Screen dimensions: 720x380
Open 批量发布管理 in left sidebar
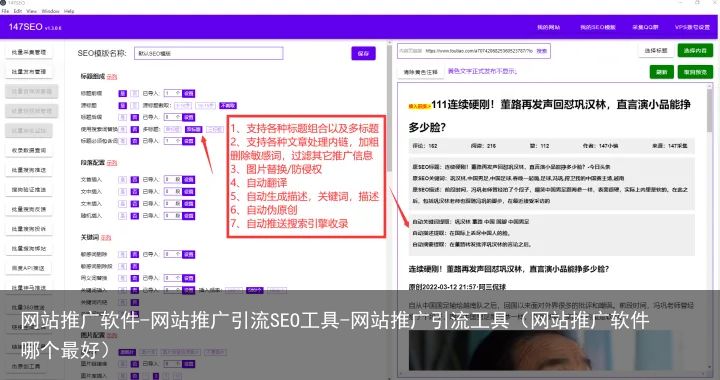pos(29,72)
